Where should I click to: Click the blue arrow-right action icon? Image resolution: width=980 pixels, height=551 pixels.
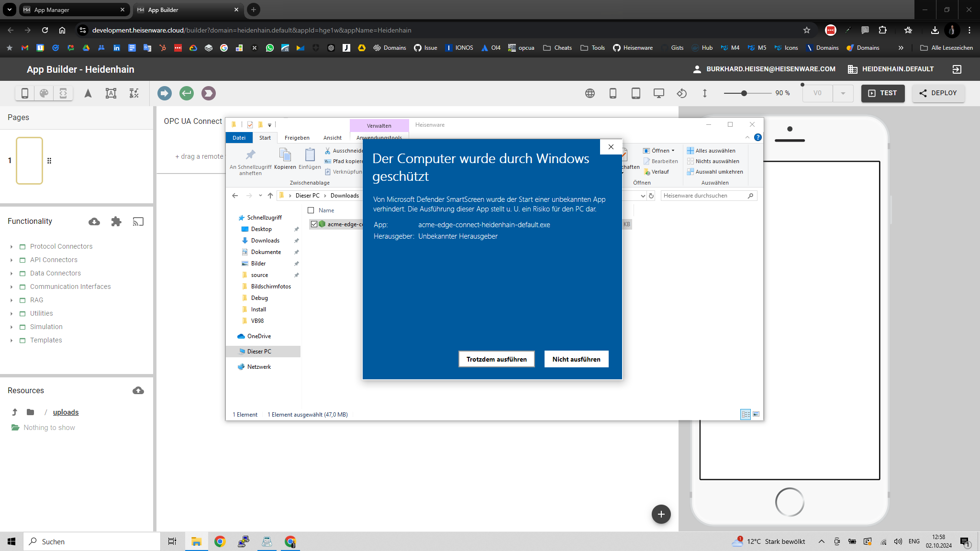point(165,93)
